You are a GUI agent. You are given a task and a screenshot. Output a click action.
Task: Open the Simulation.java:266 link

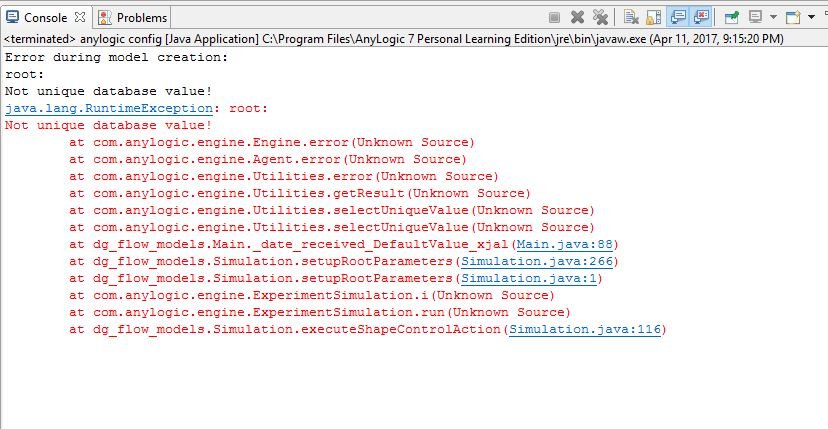click(x=537, y=261)
